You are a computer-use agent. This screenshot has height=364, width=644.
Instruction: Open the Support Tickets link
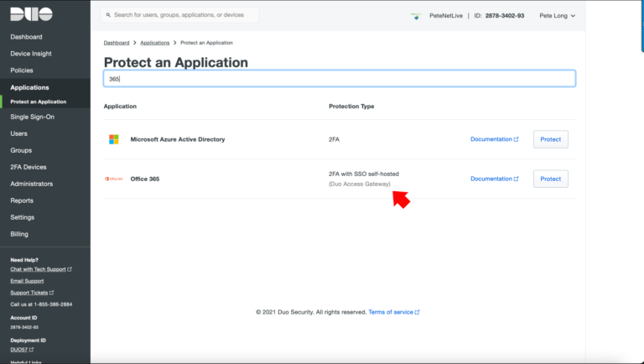tap(32, 293)
